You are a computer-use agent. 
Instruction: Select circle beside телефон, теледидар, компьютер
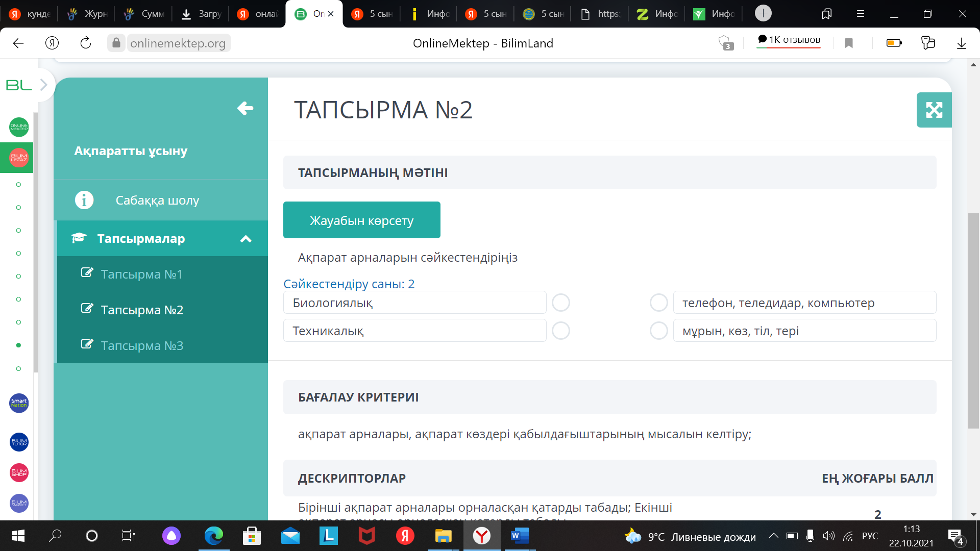pos(658,303)
